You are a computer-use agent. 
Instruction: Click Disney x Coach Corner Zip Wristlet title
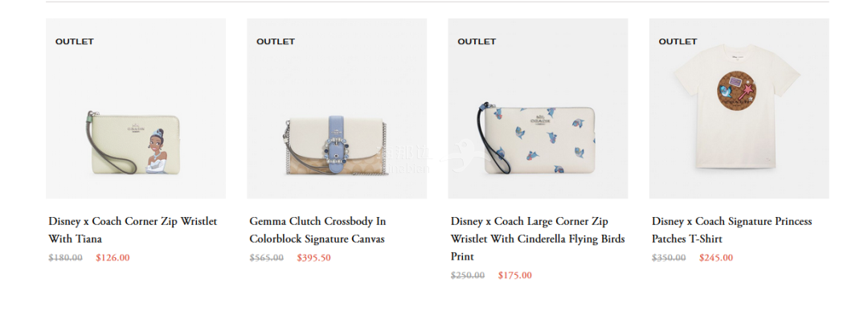point(133,230)
